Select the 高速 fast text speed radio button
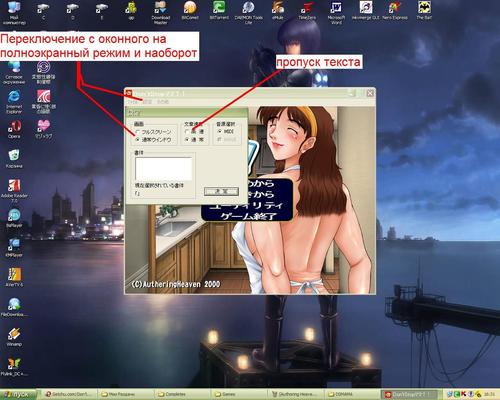 pos(187,132)
